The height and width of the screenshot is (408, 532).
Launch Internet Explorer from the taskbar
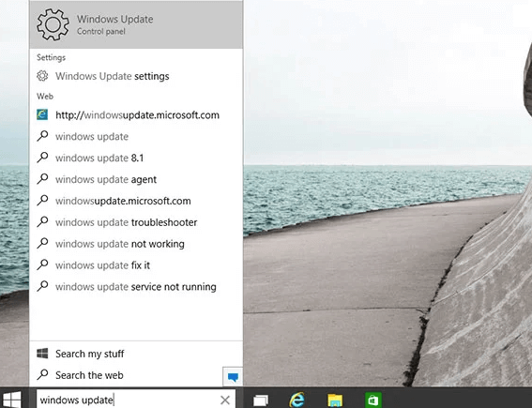[x=296, y=400]
